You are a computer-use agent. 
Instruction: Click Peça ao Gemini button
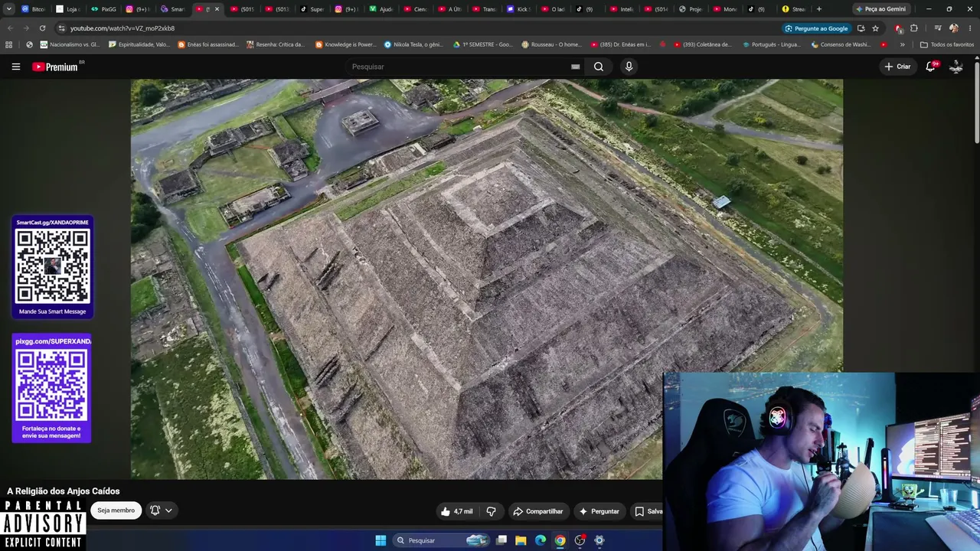[880, 9]
